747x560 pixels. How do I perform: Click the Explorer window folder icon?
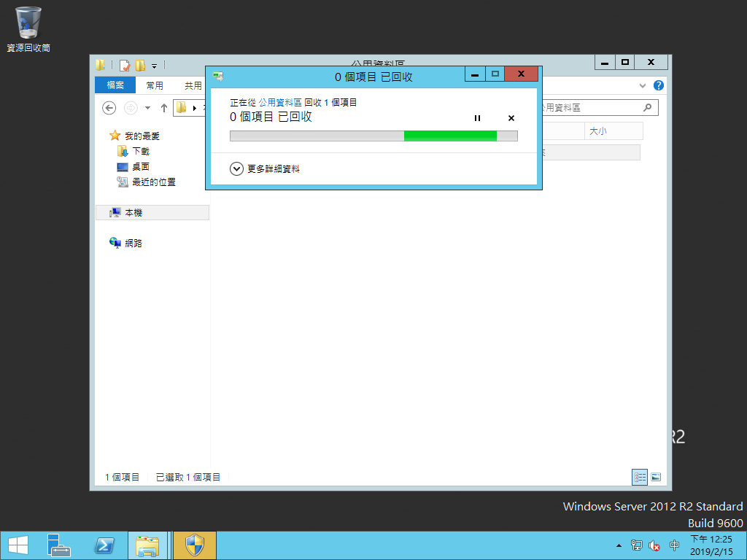click(x=100, y=65)
